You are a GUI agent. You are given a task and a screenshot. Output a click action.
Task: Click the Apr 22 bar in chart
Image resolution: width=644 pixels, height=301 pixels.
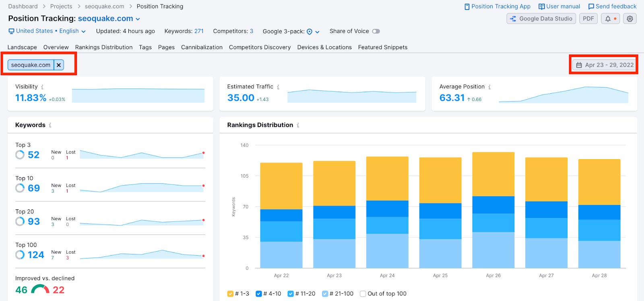281,215
